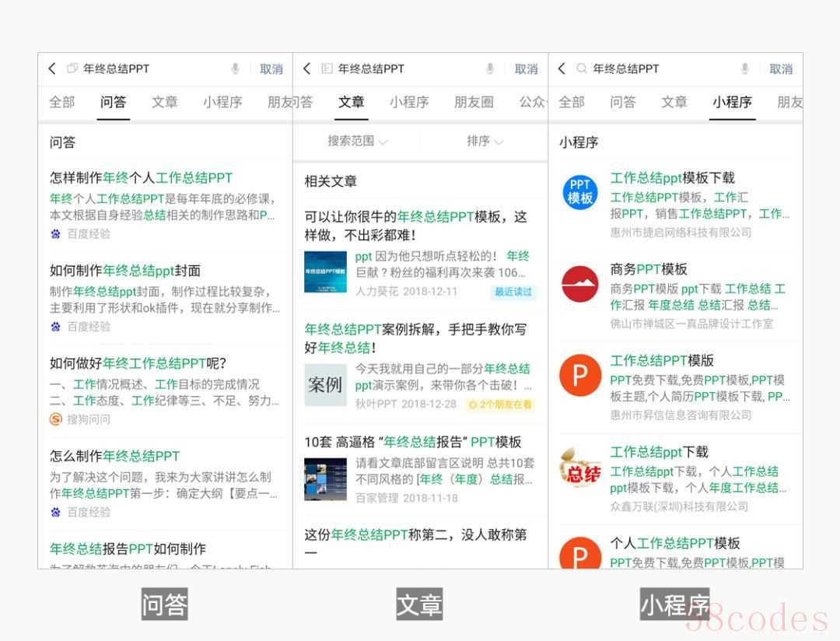The image size is (840, 641).
Task: Click 人力葵花 2018-12-11 source line
Action: [x=406, y=292]
